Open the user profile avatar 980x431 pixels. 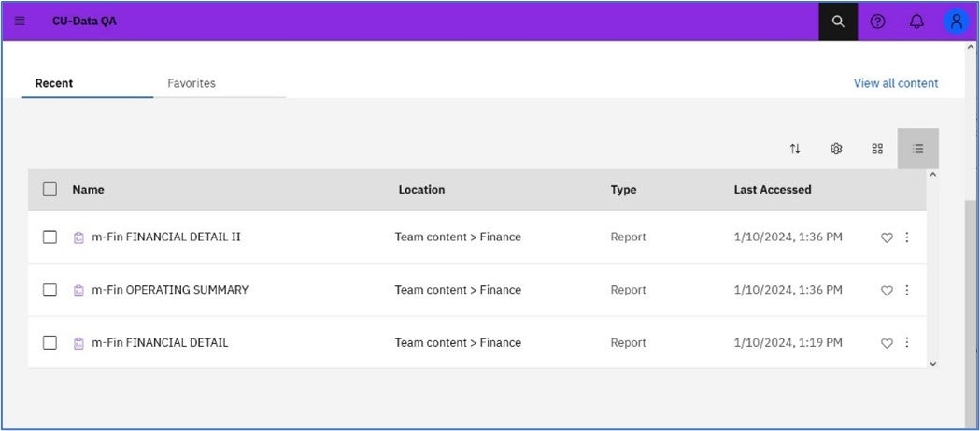point(957,22)
